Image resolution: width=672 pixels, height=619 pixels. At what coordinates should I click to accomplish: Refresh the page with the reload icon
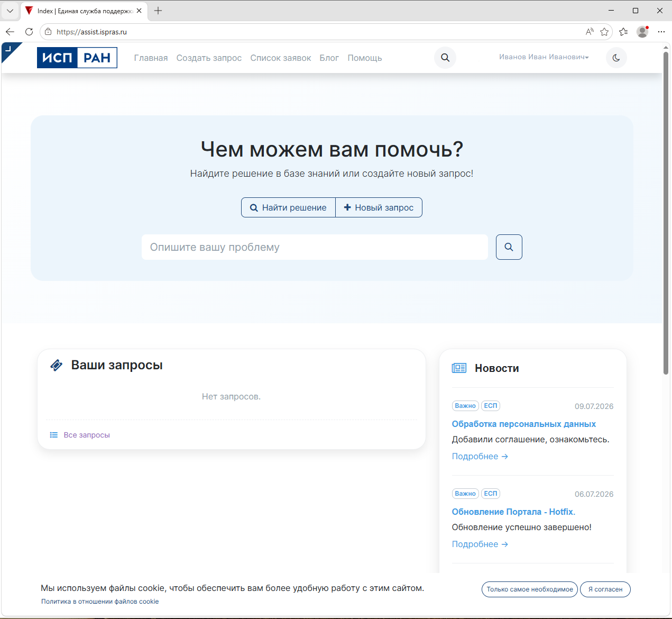click(x=29, y=32)
